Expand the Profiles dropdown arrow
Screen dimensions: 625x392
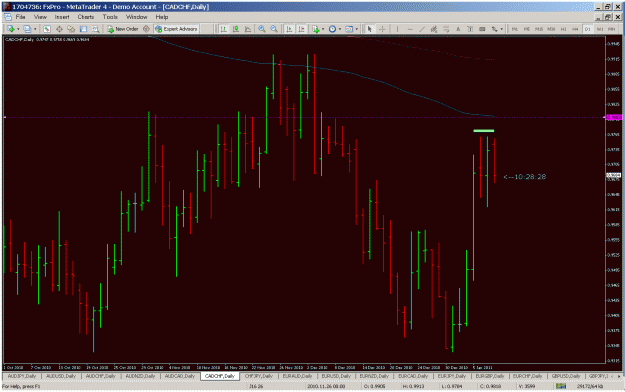click(x=35, y=29)
